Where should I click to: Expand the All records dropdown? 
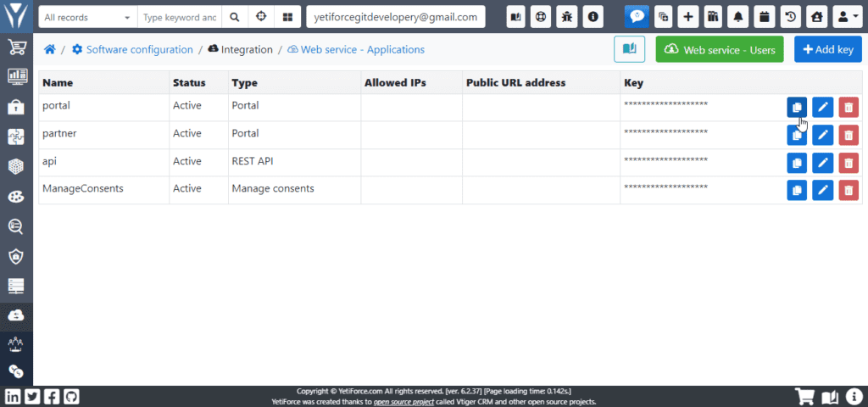87,17
